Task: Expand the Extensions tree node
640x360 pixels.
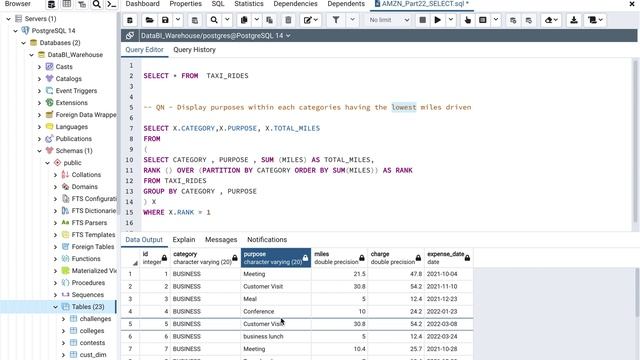Action: (x=40, y=103)
